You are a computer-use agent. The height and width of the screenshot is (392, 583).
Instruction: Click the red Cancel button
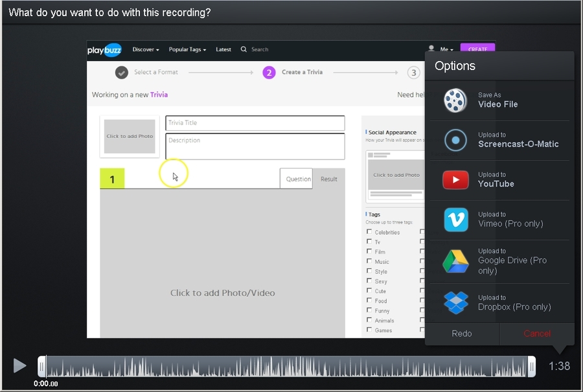click(537, 334)
